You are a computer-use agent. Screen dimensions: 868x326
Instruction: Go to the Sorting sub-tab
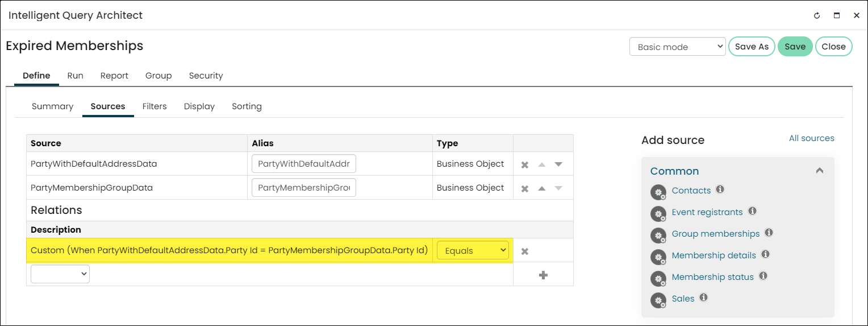pyautogui.click(x=247, y=106)
